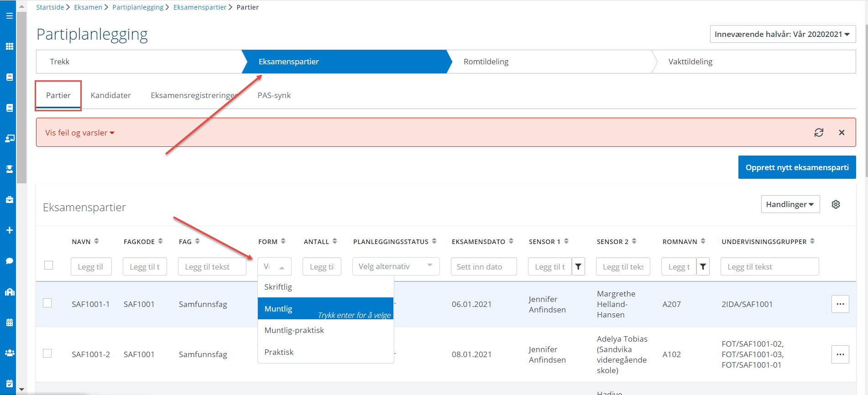Sort by SENSOR 2 column
The image size is (868, 395).
(x=634, y=241)
